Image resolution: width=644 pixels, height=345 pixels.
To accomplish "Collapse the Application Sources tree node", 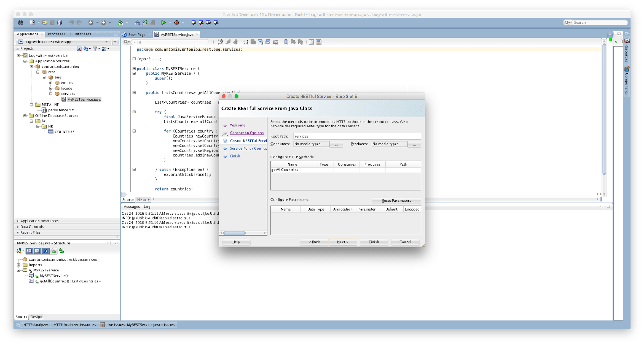I will tap(25, 61).
